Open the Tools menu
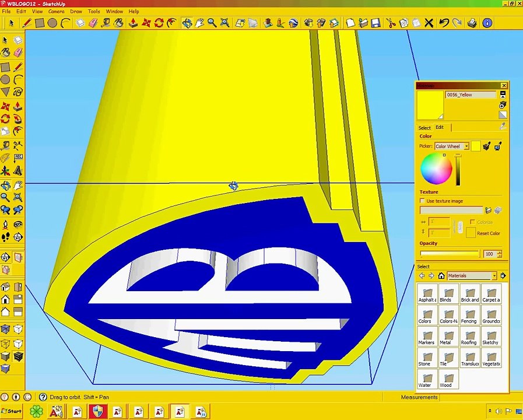Viewport: 523px width, 420px height. click(x=94, y=11)
